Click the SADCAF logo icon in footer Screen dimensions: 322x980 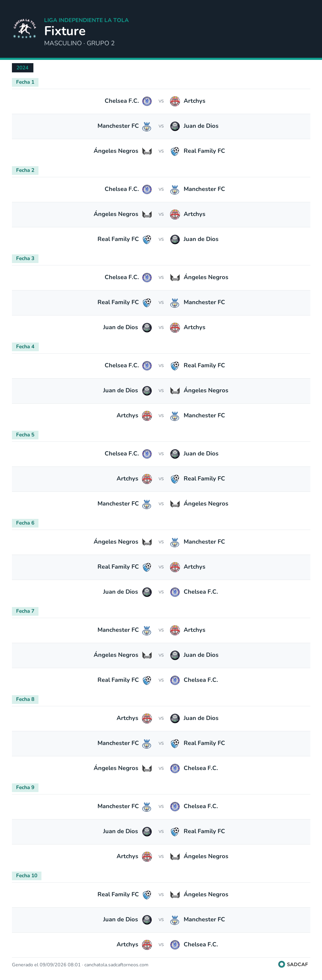(282, 965)
